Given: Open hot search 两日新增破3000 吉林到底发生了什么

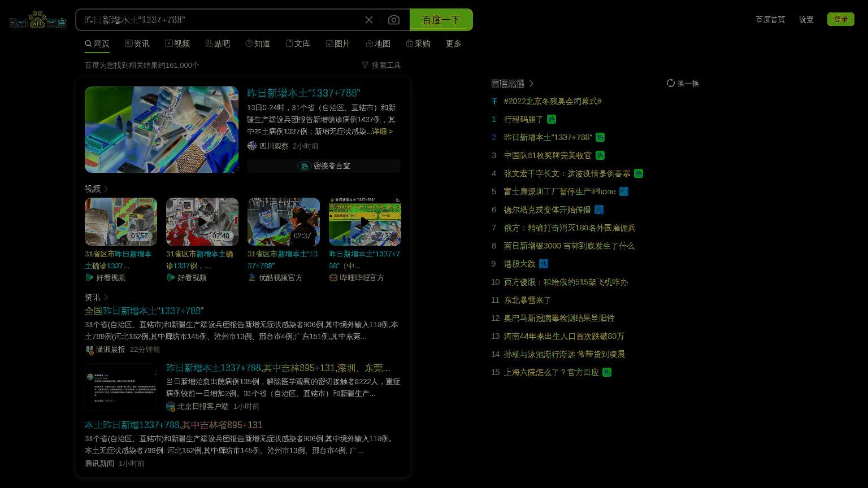Looking at the screenshot, I should (x=569, y=246).
